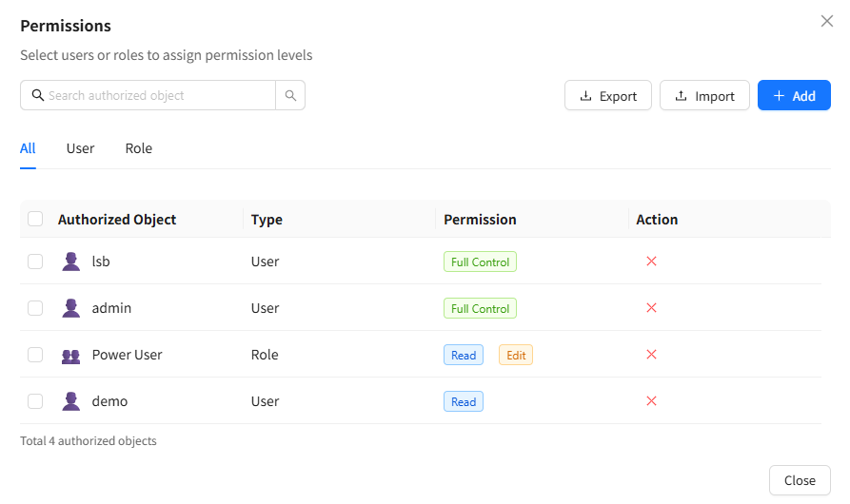Check the box for the lsb row
This screenshot has height=504, width=850.
(x=35, y=262)
